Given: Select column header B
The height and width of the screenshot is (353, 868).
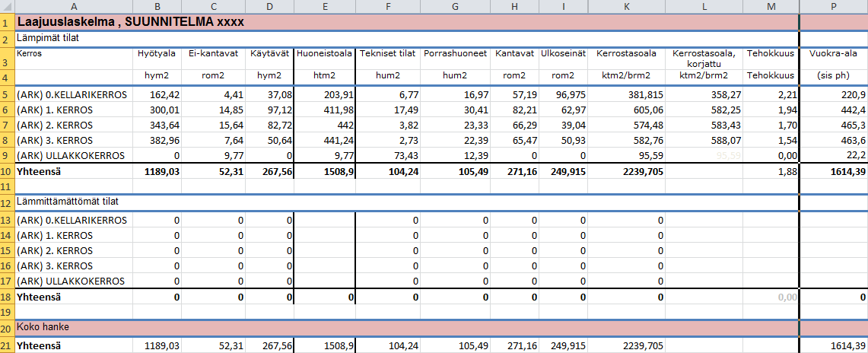Looking at the screenshot, I should pyautogui.click(x=157, y=7).
